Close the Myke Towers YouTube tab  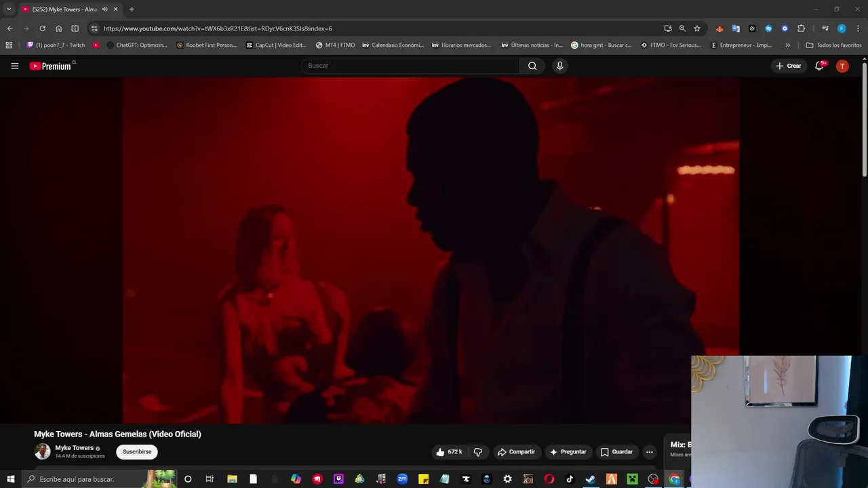pyautogui.click(x=115, y=9)
